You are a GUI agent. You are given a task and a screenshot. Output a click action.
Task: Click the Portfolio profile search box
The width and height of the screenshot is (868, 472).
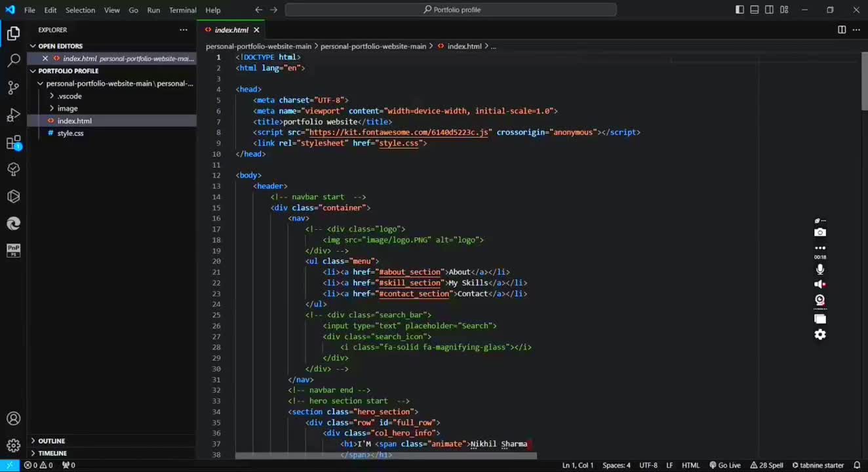tap(451, 10)
